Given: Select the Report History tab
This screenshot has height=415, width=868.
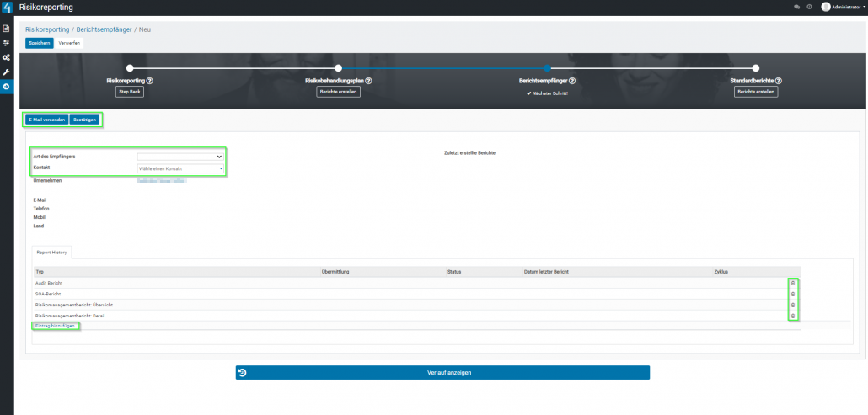Looking at the screenshot, I should pyautogui.click(x=51, y=252).
